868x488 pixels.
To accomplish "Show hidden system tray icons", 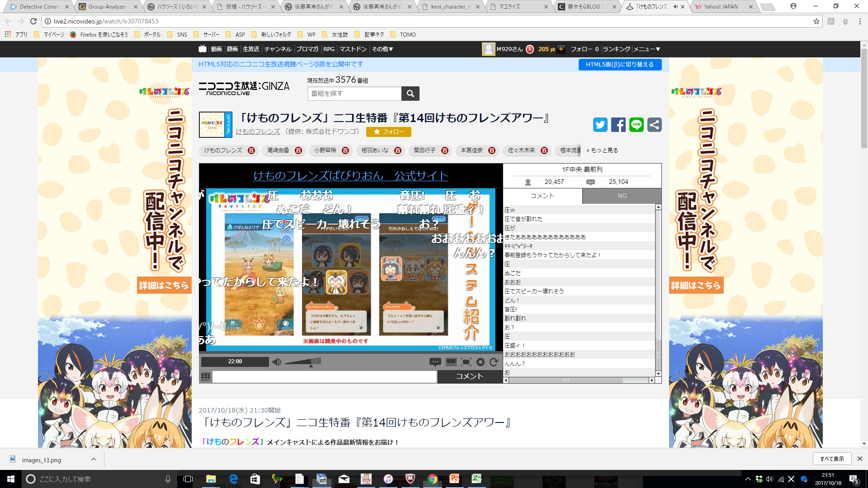I will 748,479.
